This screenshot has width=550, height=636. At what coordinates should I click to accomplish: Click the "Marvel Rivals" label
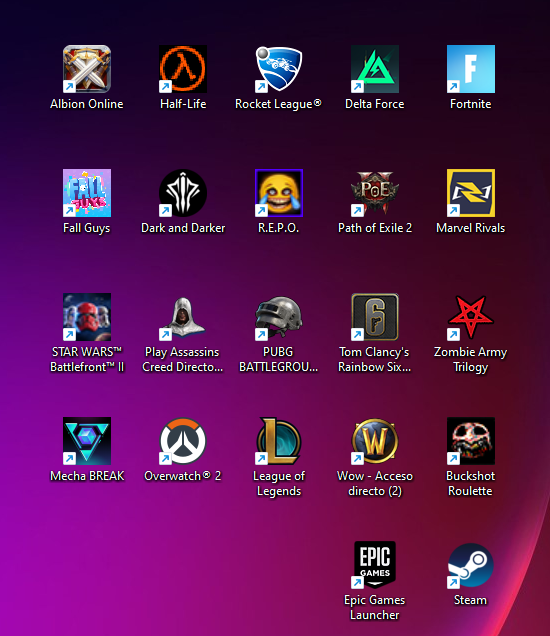point(471,228)
